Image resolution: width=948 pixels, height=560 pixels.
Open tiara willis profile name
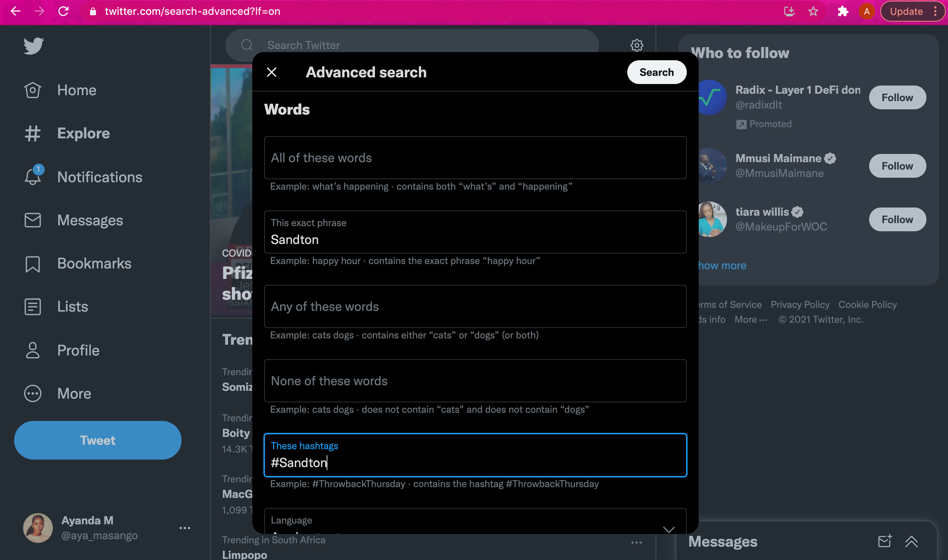pyautogui.click(x=762, y=212)
